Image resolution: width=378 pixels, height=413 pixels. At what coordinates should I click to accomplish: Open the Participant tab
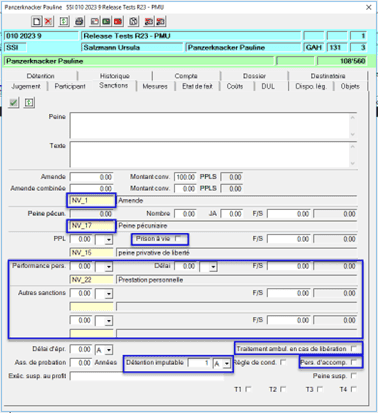(x=70, y=86)
